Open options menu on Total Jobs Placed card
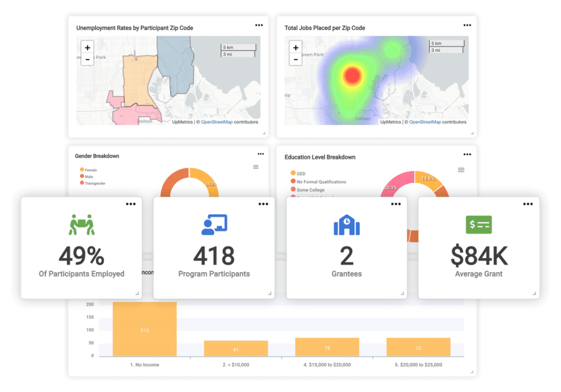Viewport: 561px width, 392px height. (x=467, y=25)
